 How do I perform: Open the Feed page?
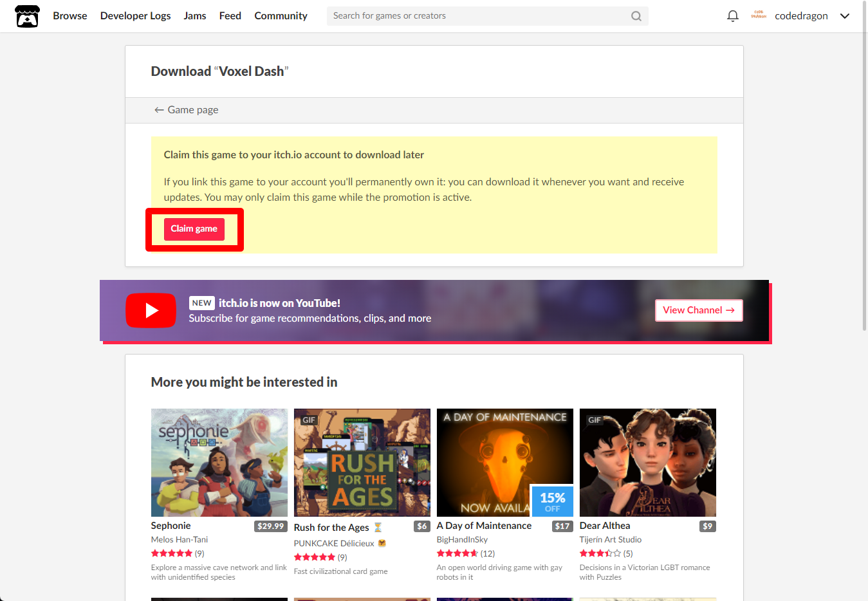(230, 16)
